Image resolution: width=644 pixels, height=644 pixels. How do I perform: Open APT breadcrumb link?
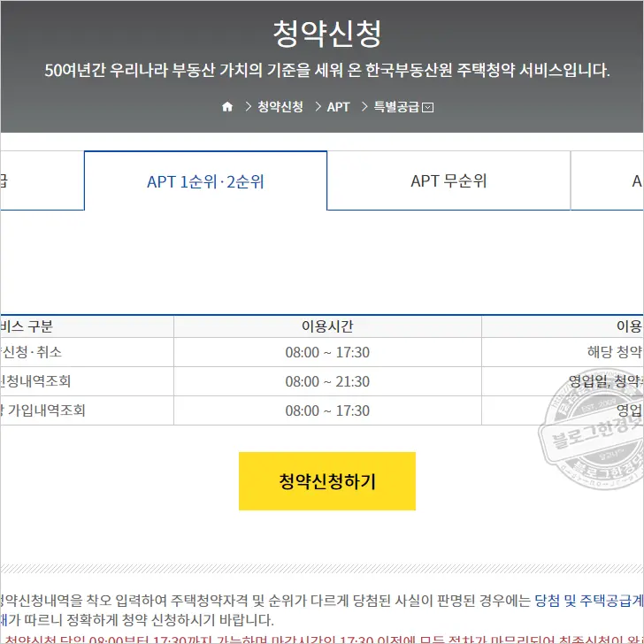pos(338,107)
